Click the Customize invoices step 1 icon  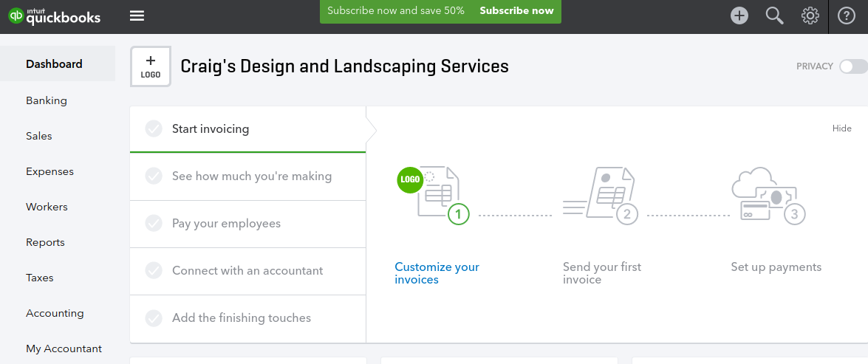coord(434,195)
